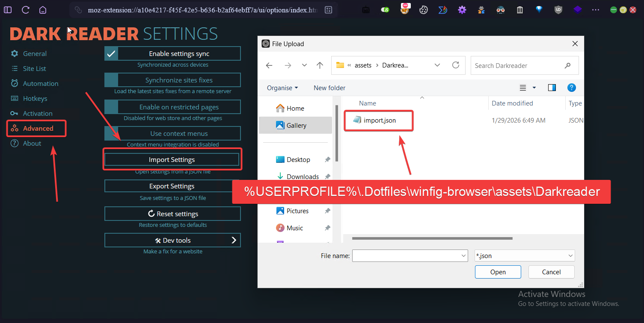
Task: Click the Up folder arrow in dialog
Action: (x=320, y=65)
